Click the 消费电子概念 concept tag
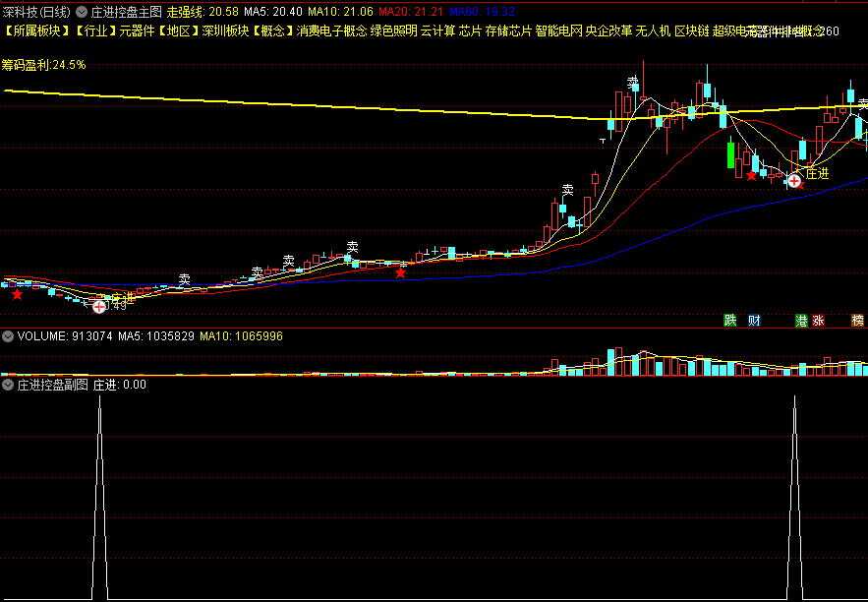868x602 pixels. point(331,31)
